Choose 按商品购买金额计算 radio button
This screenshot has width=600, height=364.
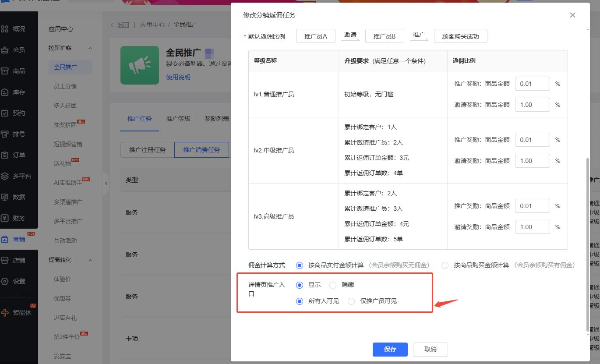coord(445,265)
